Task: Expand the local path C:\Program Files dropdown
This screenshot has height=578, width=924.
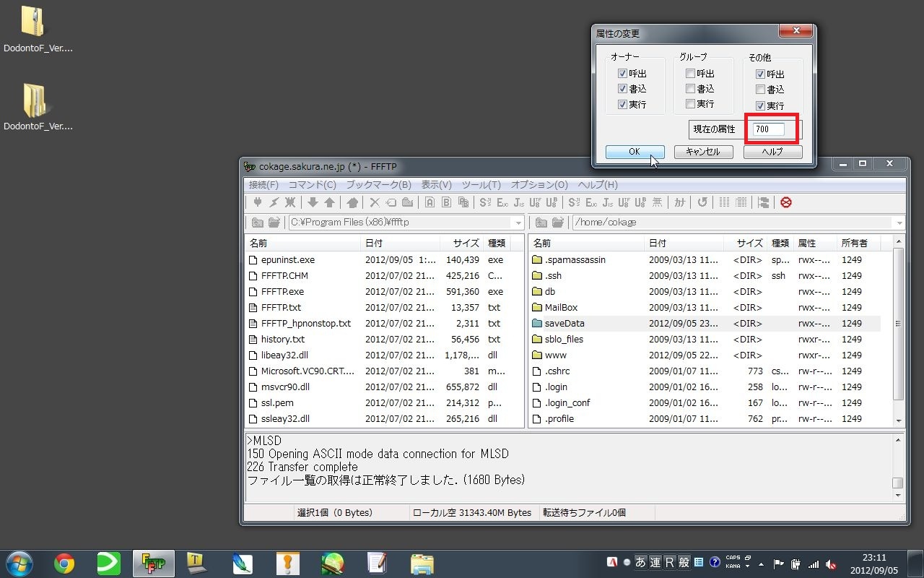Action: pos(518,223)
